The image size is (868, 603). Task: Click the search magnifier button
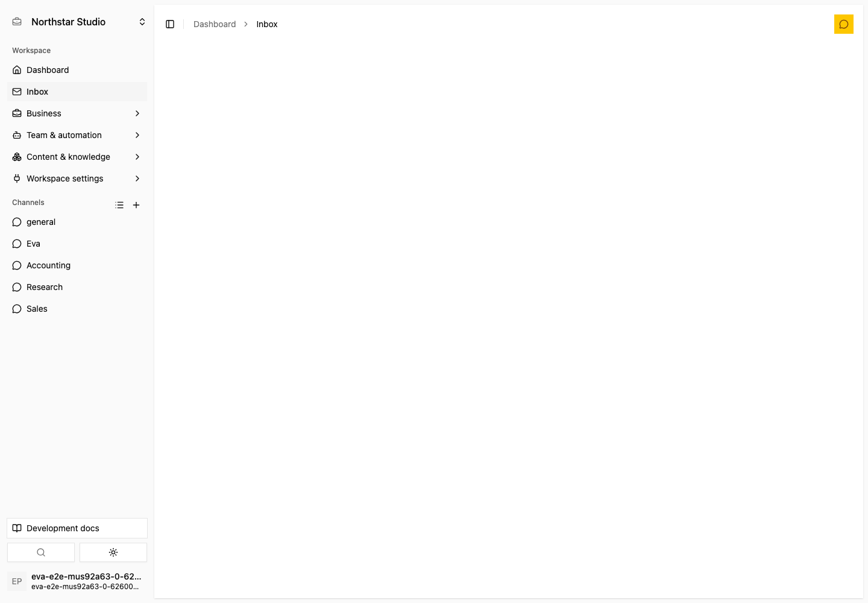click(x=41, y=552)
